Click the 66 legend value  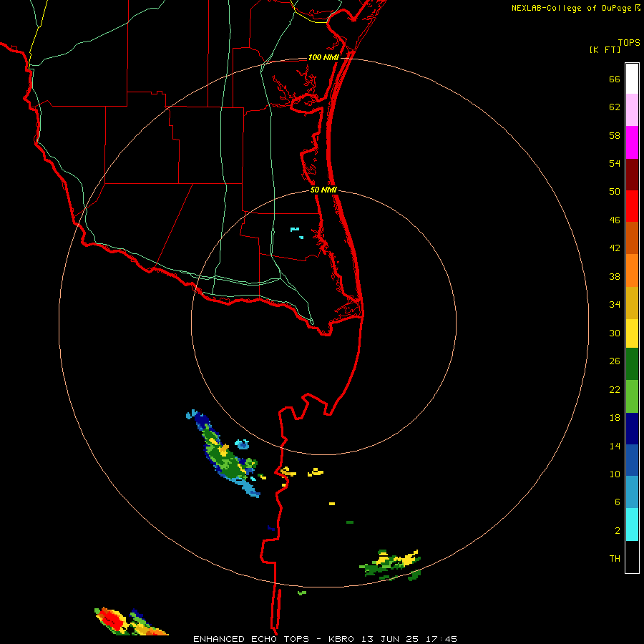click(615, 79)
